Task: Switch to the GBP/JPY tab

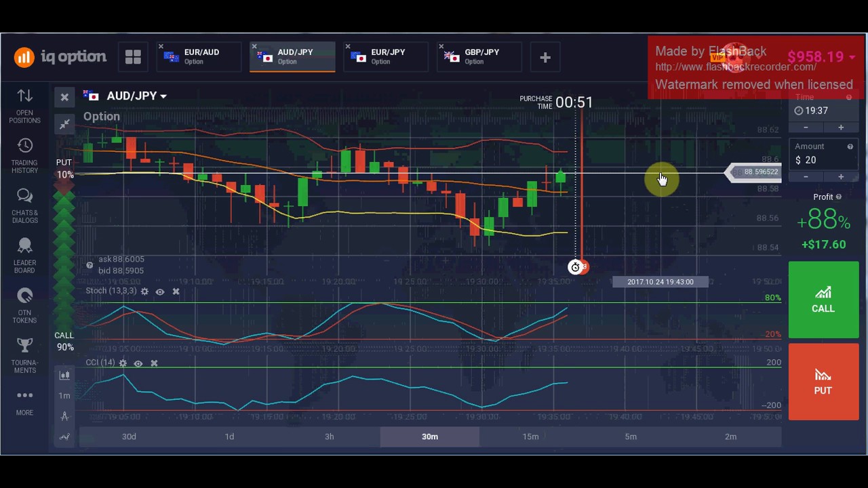Action: [x=480, y=57]
